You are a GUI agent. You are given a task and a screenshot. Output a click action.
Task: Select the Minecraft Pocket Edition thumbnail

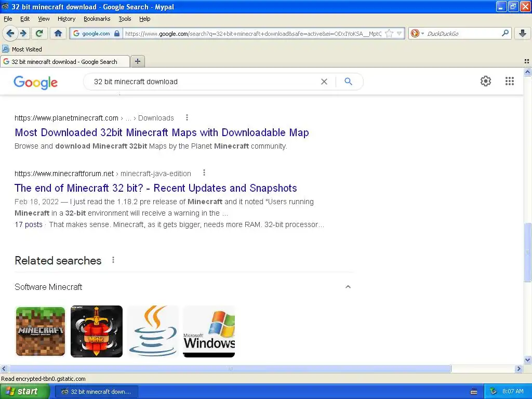pyautogui.click(x=41, y=331)
